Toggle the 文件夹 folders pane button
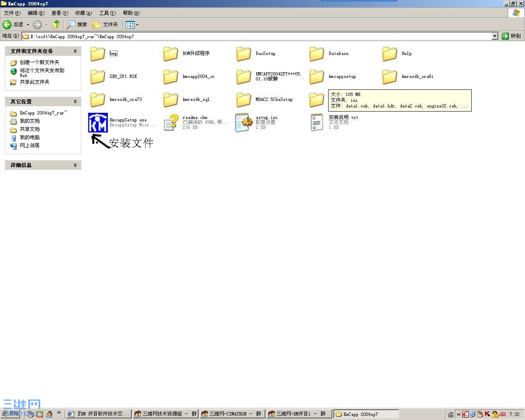Viewport: 525px width, 420px height. [105, 25]
